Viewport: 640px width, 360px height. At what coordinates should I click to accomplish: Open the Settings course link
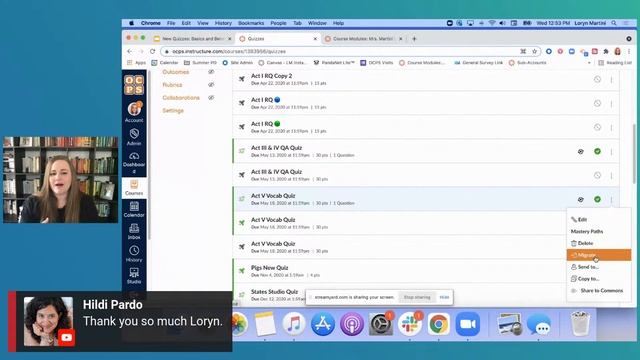(173, 111)
